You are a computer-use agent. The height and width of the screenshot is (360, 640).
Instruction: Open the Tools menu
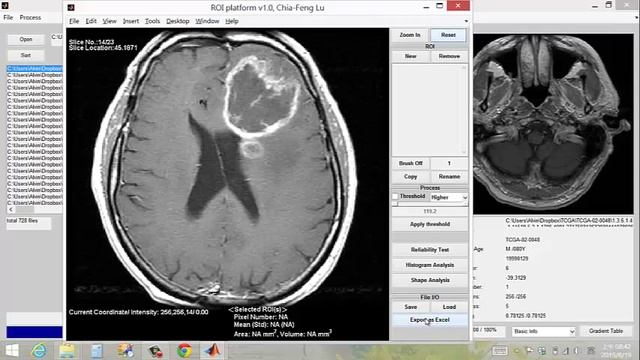coord(152,21)
